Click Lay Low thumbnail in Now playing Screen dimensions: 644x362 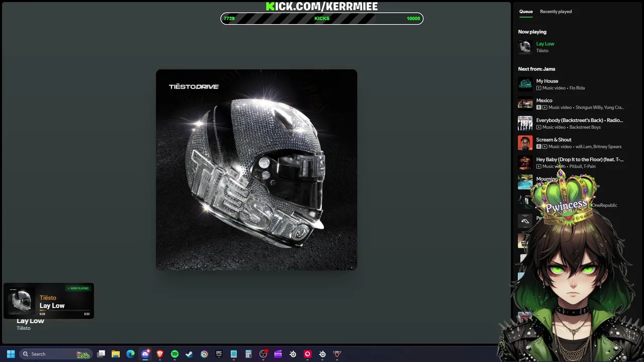tap(525, 47)
